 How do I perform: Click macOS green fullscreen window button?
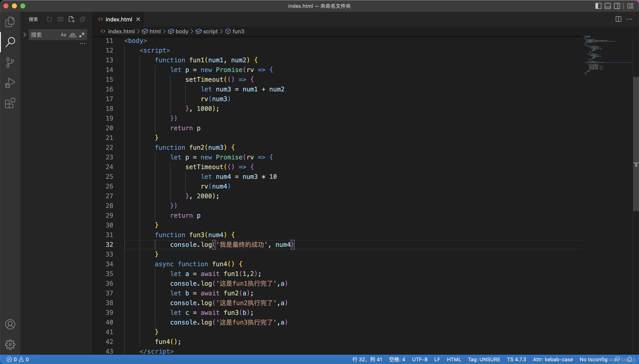23,6
